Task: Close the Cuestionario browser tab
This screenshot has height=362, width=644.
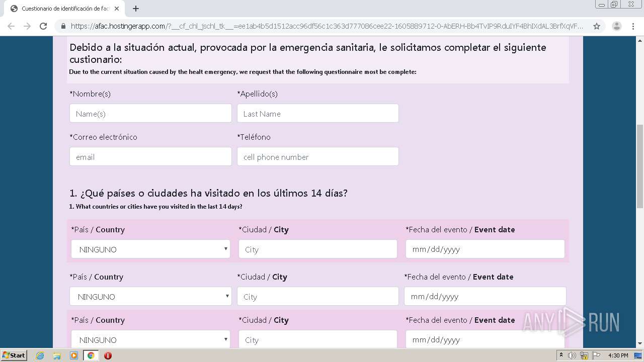Action: (x=117, y=9)
